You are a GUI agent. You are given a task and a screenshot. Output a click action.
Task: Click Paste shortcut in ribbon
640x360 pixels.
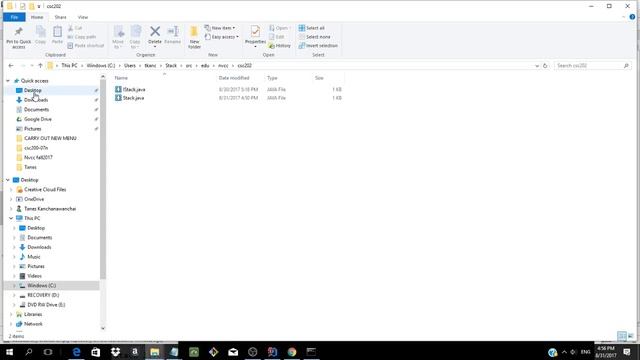click(x=86, y=46)
